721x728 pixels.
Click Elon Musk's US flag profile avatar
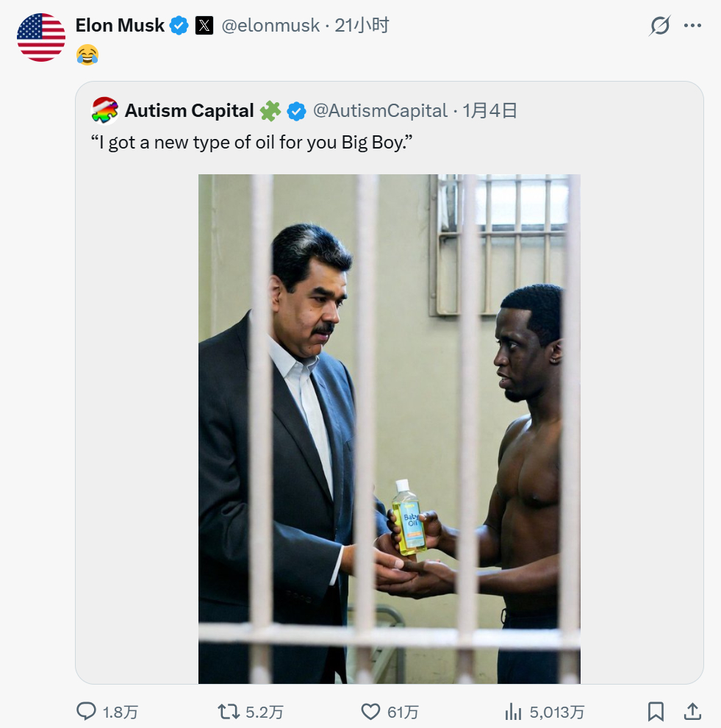pos(41,37)
